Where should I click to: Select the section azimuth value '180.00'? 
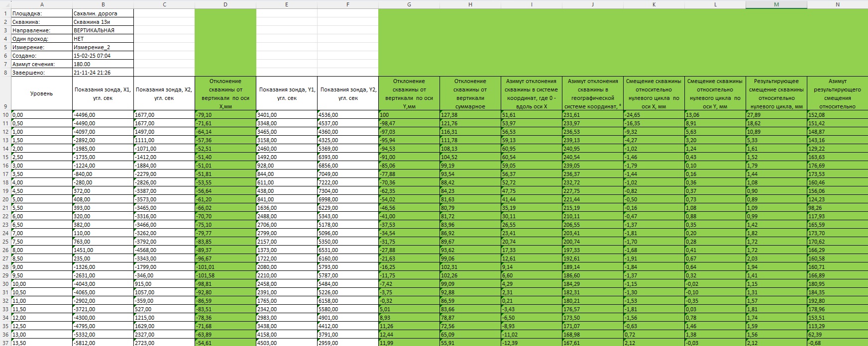point(103,64)
